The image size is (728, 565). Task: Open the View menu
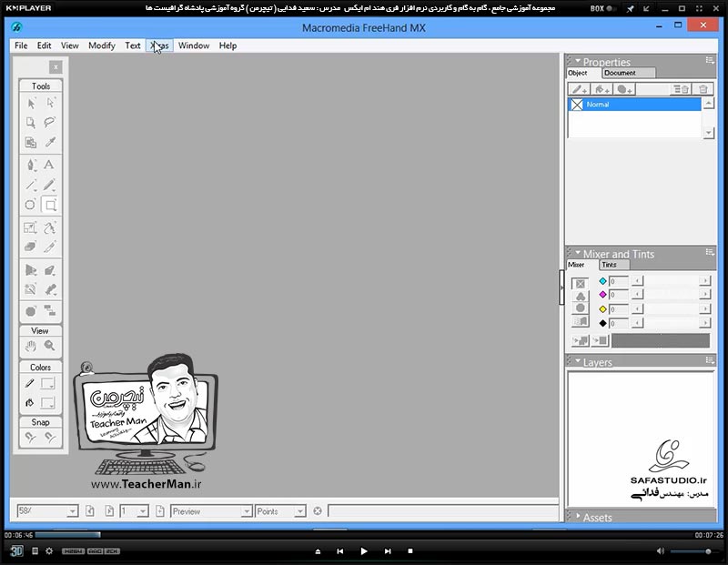point(70,45)
